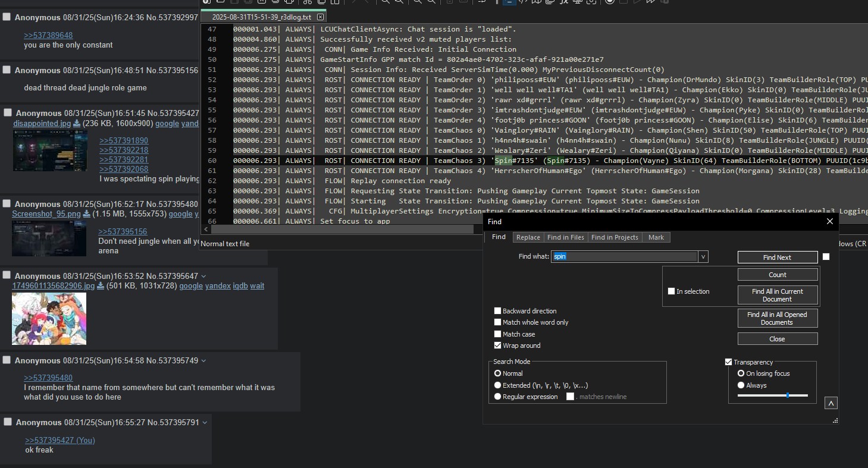Open the post menu arrow for No.537395647
868x468 pixels.
click(204, 276)
